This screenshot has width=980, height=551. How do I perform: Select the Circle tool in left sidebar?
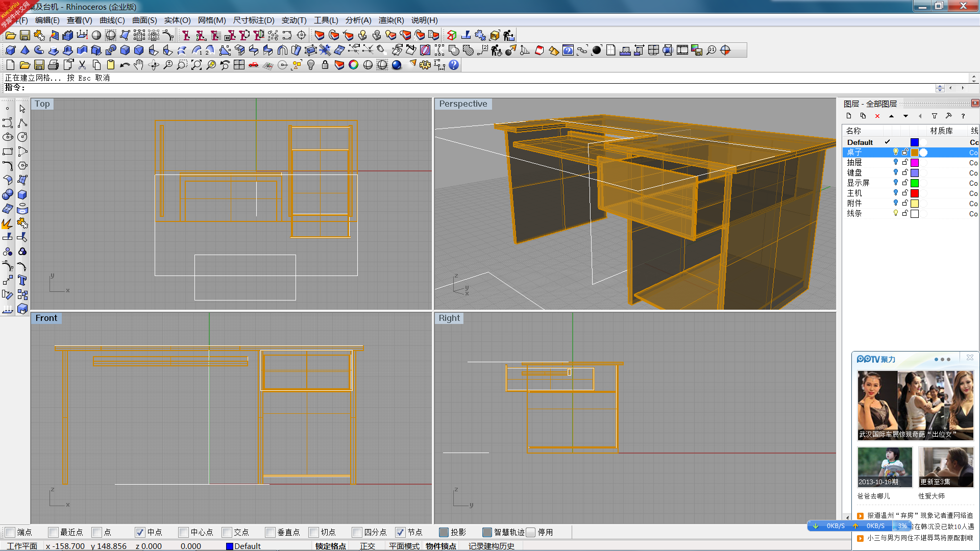(x=22, y=137)
